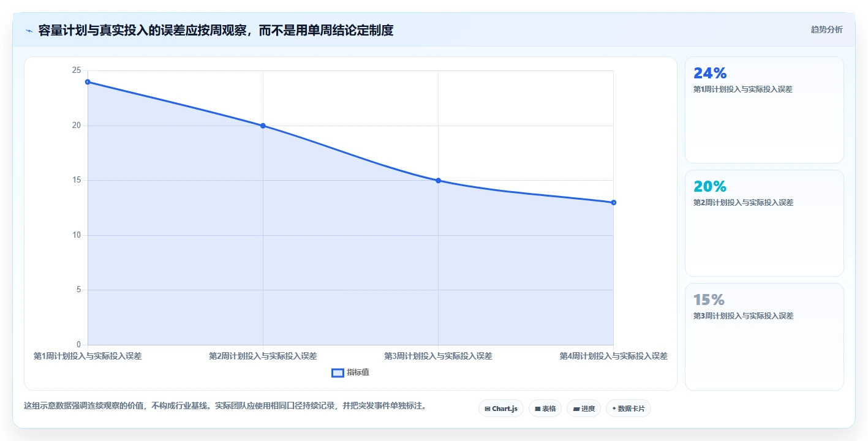Click the 第2周 x-axis label under chart

(263, 356)
